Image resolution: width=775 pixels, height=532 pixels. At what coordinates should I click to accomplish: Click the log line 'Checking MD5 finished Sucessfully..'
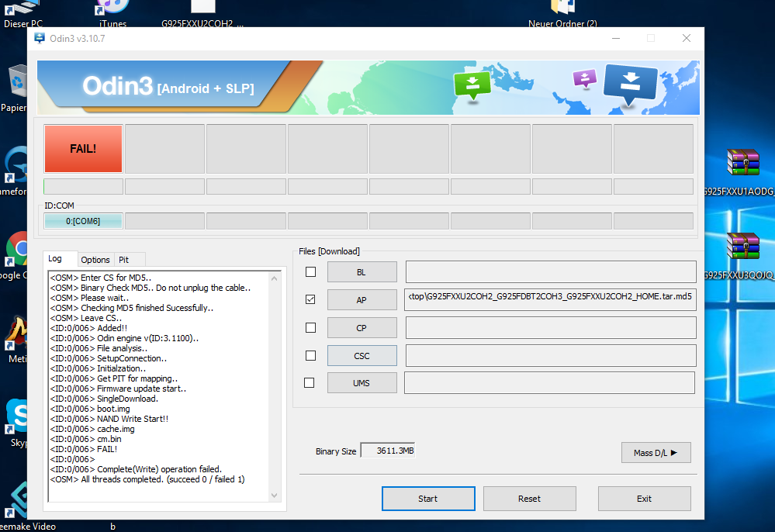131,308
